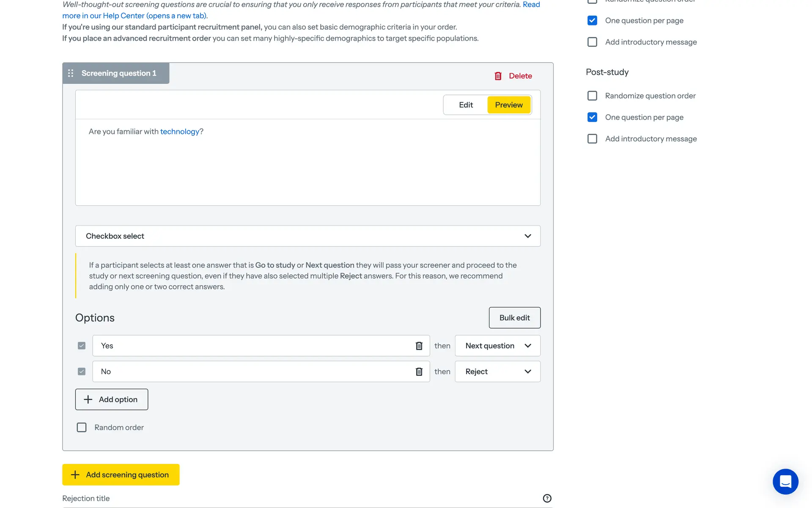Toggle the checkbox beside the No option
Screen dimensions: 812x508
[x=82, y=372]
